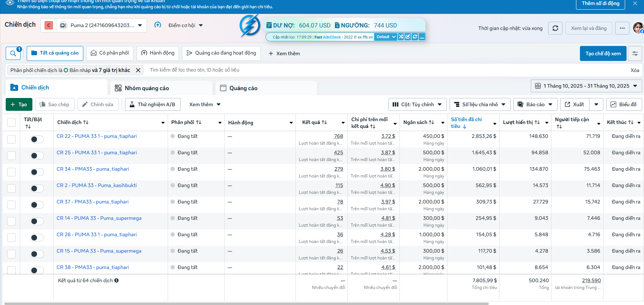Turn on the CR 15 campaign switch
644x305 pixels.
(x=37, y=254)
